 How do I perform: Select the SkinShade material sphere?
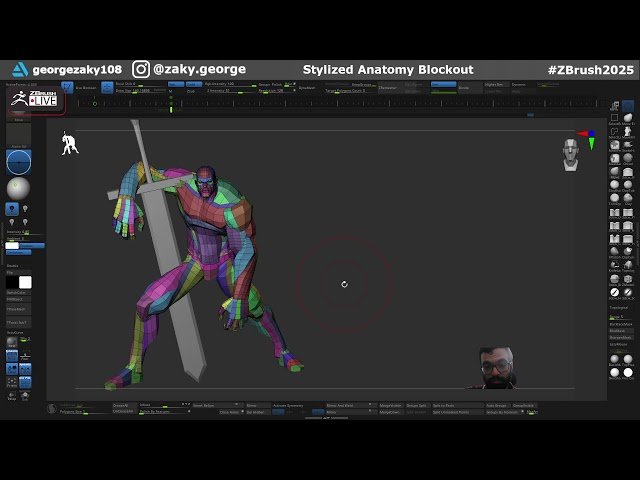click(614, 372)
